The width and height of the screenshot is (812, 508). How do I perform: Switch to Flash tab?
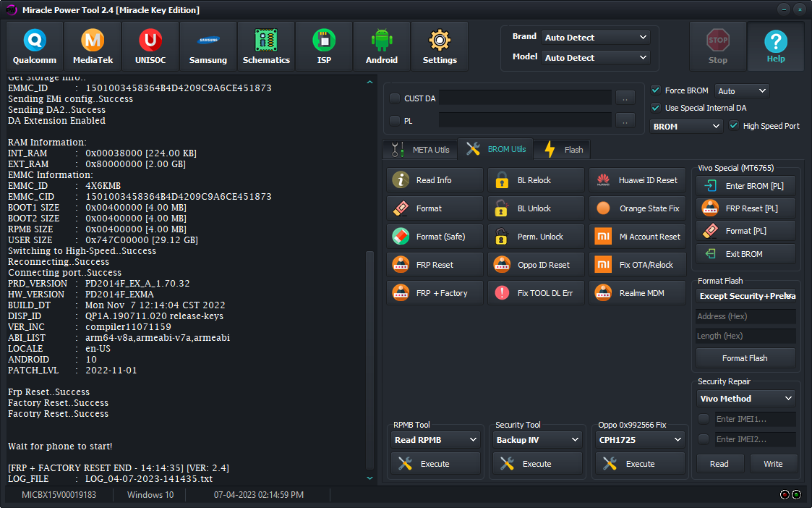(x=563, y=149)
